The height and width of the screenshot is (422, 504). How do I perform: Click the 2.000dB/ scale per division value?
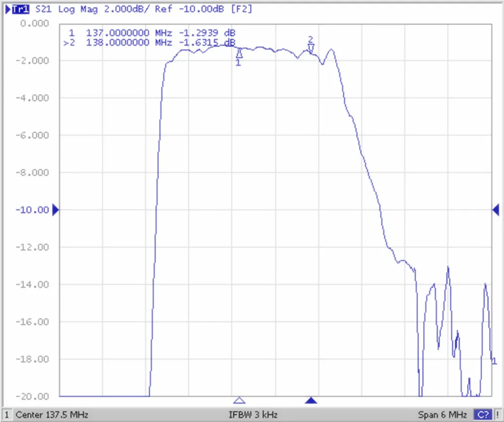click(127, 9)
